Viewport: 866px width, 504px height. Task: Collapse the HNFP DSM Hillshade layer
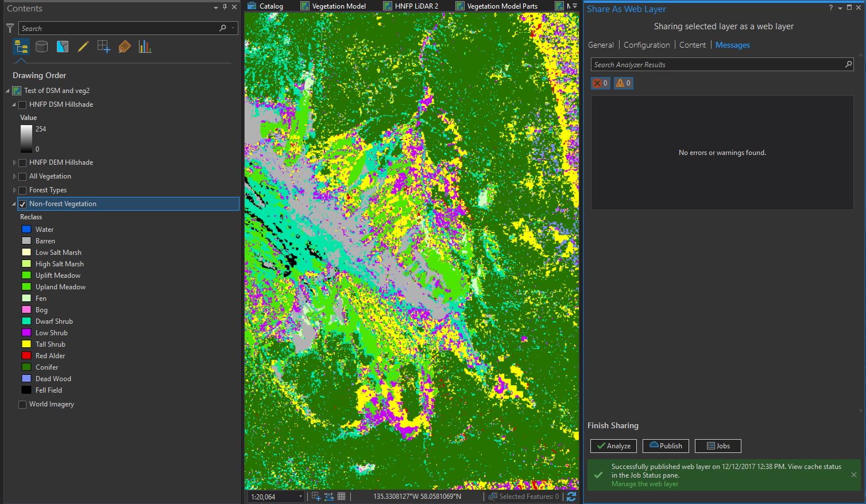click(x=14, y=104)
